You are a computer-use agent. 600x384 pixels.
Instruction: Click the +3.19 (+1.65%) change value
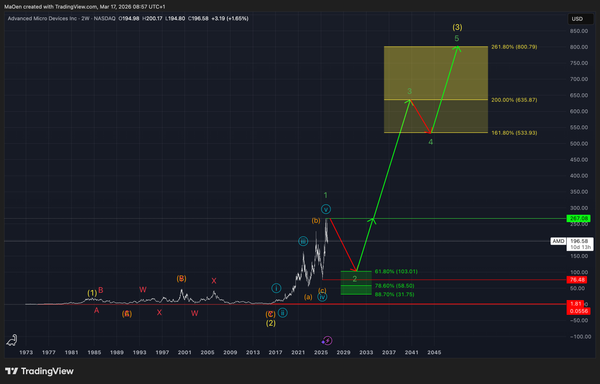tap(230, 18)
